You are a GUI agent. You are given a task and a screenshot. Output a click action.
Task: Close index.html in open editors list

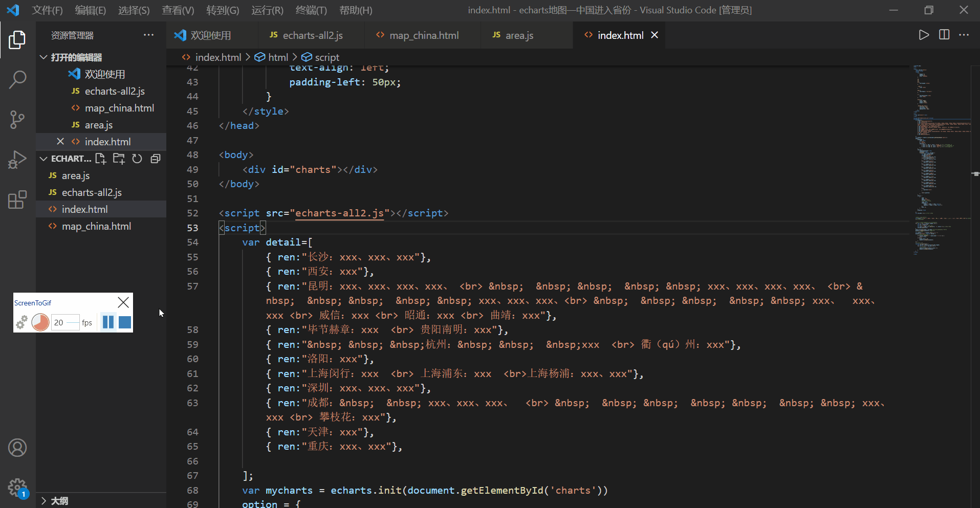click(60, 141)
